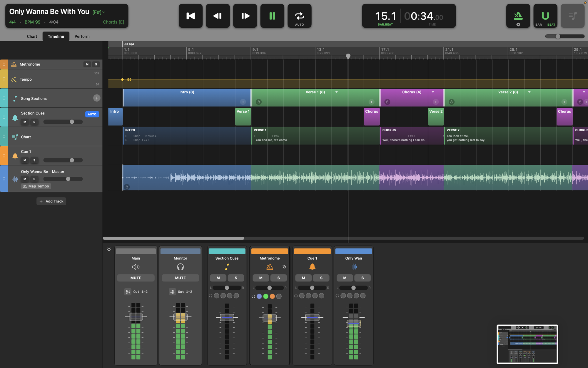The image size is (588, 368).
Task: Click the plus icon in Intro (8) section
Action: pos(243,102)
